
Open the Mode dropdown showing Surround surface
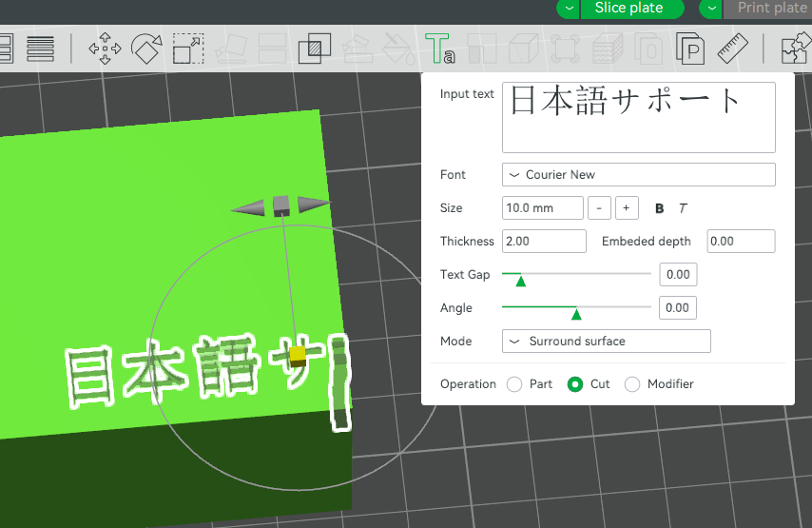607,341
